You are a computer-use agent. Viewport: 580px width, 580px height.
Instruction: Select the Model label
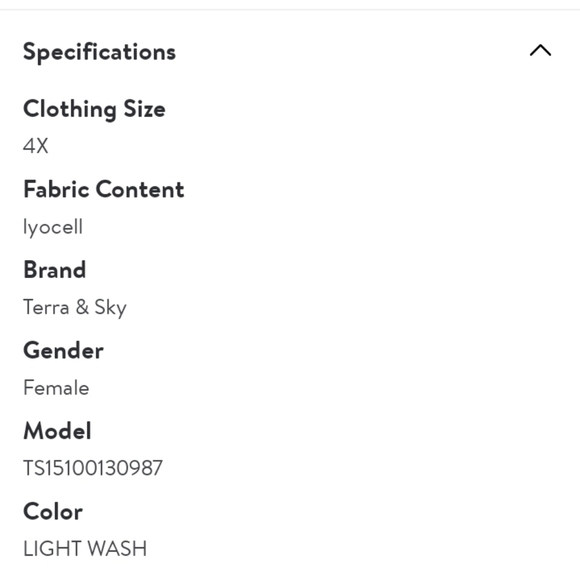pyautogui.click(x=57, y=431)
